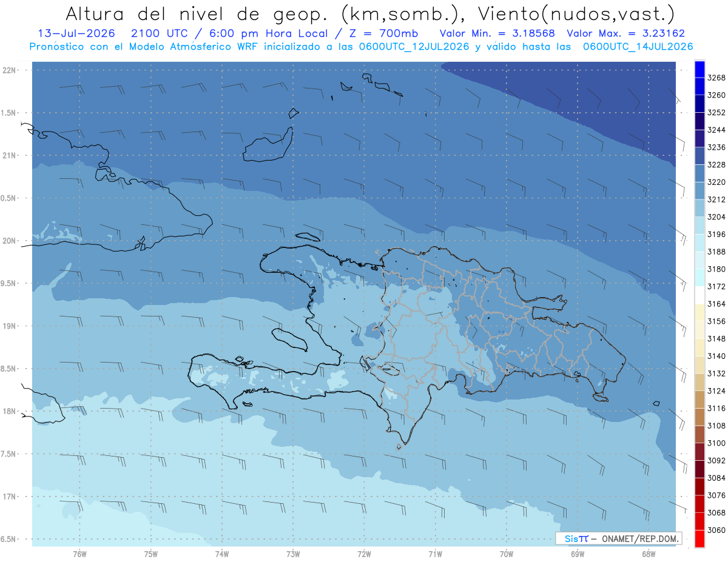Screen dimensions: 728x562
Task: Click the colorbar value 3236
Action: (x=716, y=147)
